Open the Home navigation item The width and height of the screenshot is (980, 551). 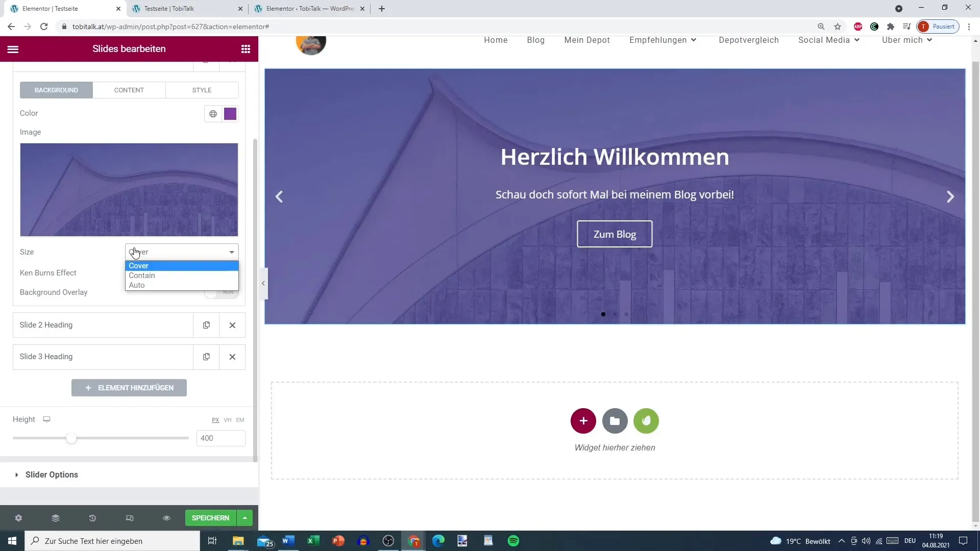[x=496, y=40]
